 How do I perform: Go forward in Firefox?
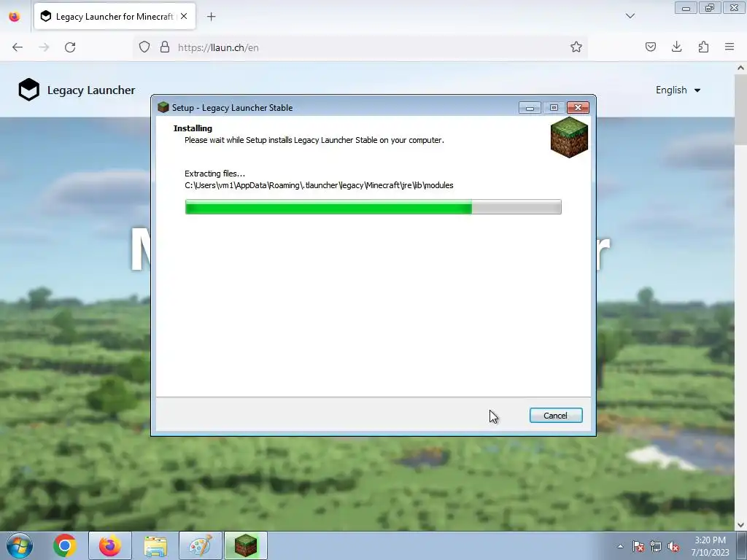pyautogui.click(x=44, y=47)
